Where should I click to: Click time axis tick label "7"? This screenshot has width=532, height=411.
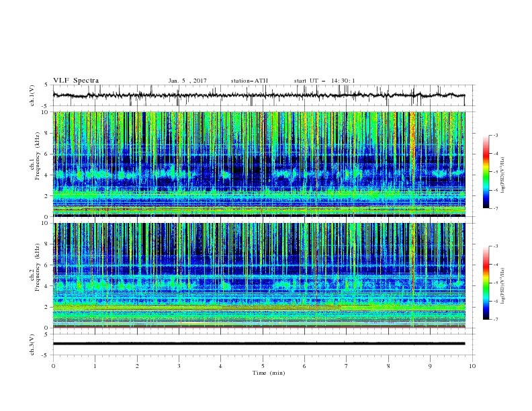pyautogui.click(x=347, y=366)
